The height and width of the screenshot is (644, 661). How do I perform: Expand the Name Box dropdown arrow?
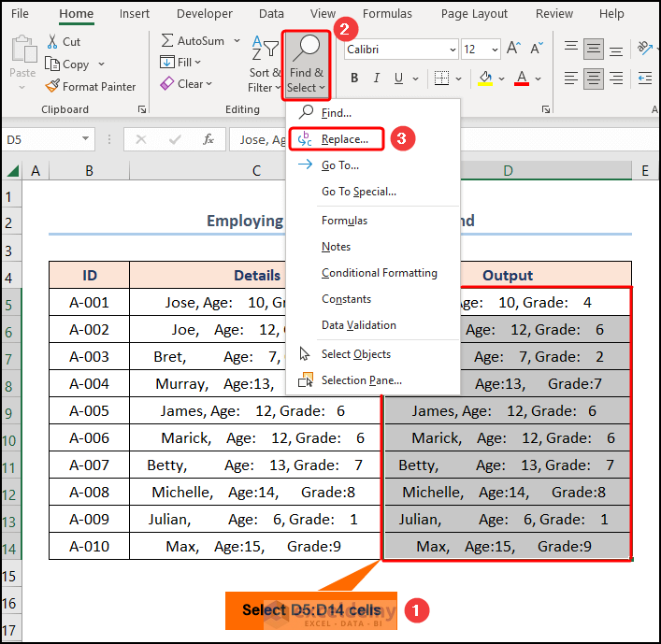tap(86, 139)
